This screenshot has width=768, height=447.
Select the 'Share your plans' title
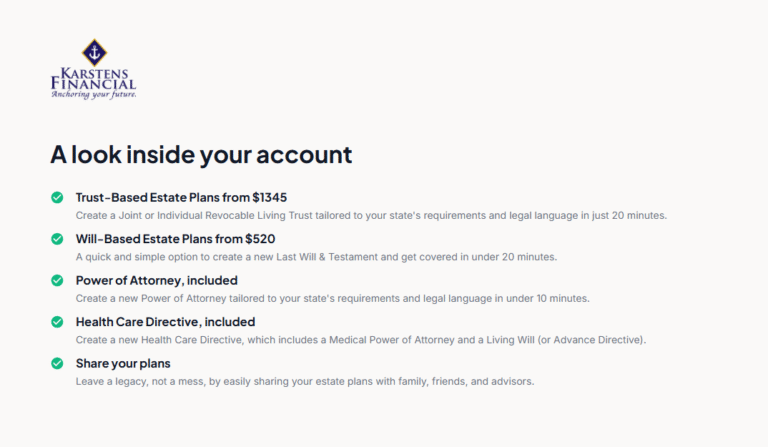click(123, 363)
